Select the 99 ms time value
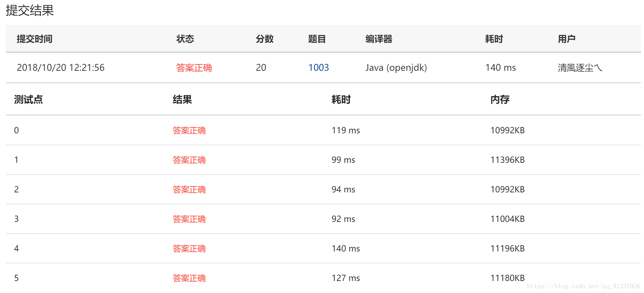644x293 pixels. (343, 160)
